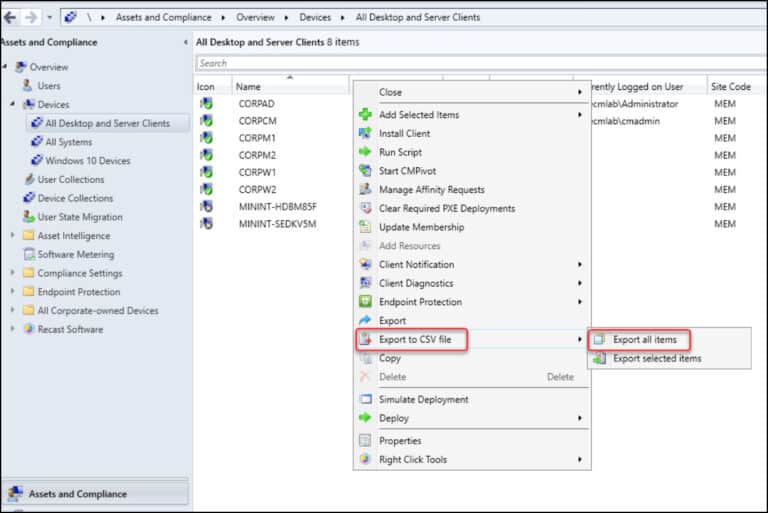This screenshot has width=768, height=513.
Task: Open the Close submenu
Action: click(x=472, y=92)
